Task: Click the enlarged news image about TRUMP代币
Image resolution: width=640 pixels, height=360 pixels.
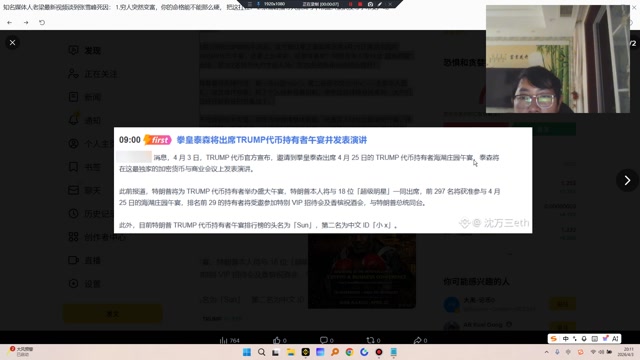Action: [323, 180]
